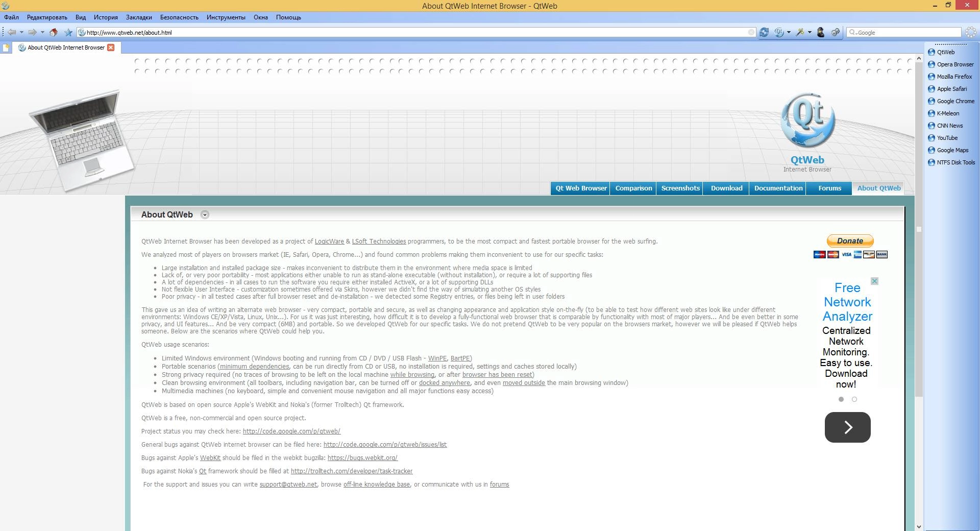Click the stop loading icon in address bar

click(751, 32)
